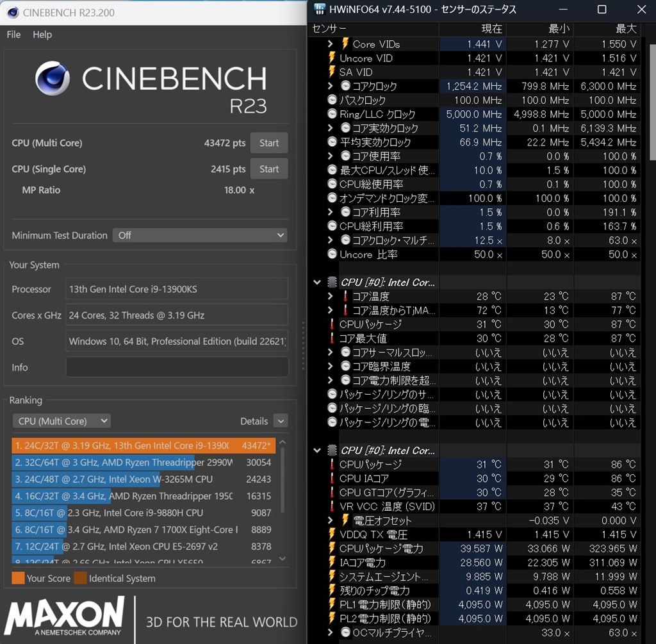Click the 現在 column header
This screenshot has width=656, height=644.
point(492,28)
